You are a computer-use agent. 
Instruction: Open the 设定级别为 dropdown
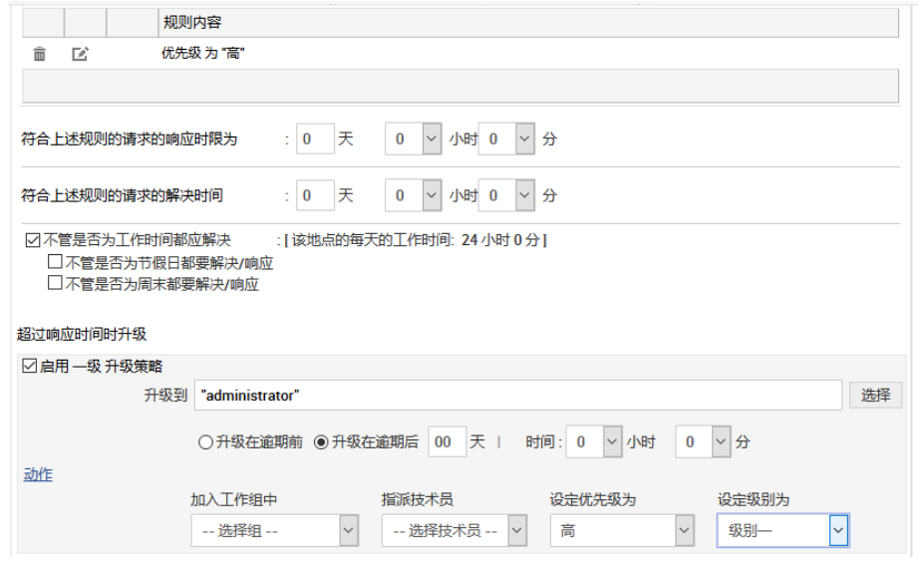tap(782, 531)
